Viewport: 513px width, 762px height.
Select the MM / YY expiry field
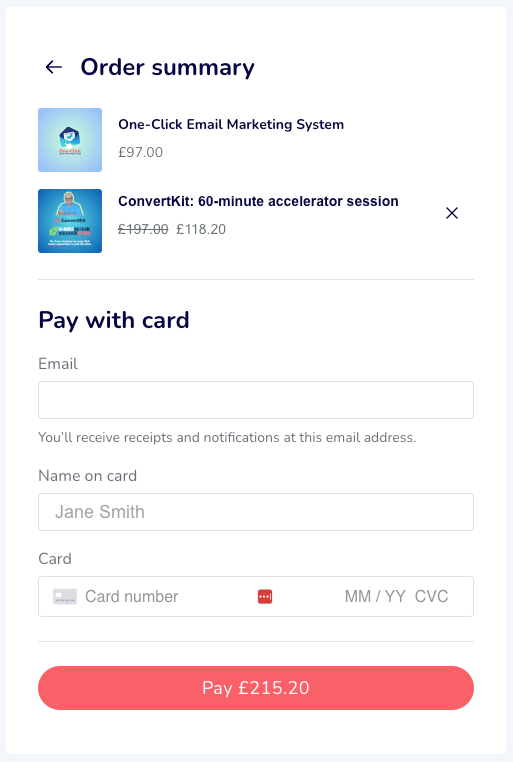375,596
